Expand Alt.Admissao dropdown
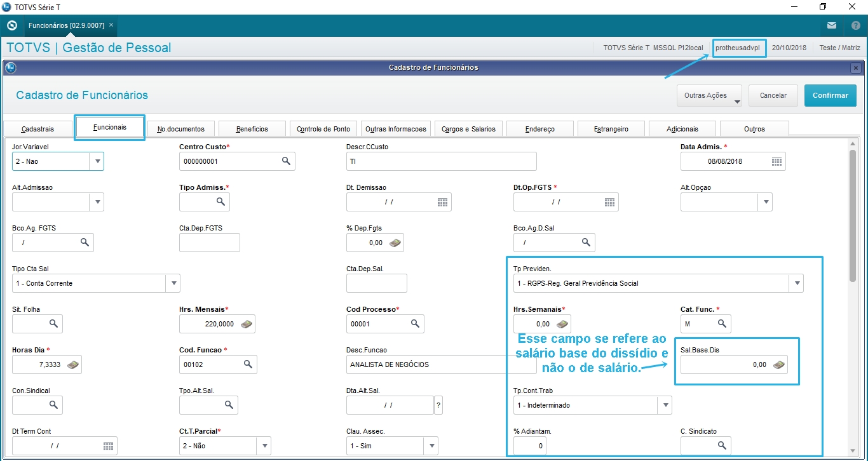This screenshot has width=868, height=461. 97,202
